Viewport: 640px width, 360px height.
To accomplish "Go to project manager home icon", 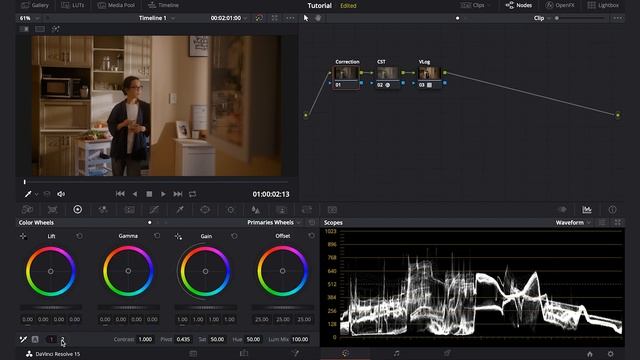I will (x=590, y=354).
